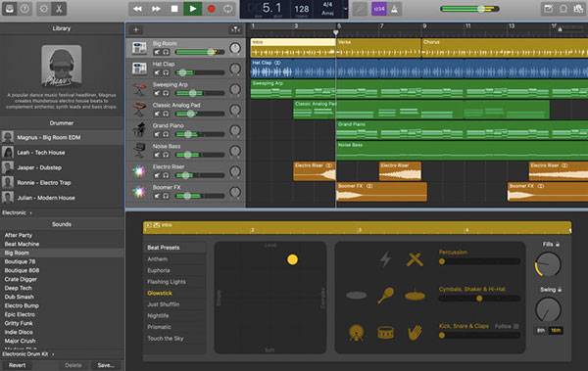Toggle the hi-hat cymbal icon
This screenshot has height=371, width=588.
tap(415, 296)
